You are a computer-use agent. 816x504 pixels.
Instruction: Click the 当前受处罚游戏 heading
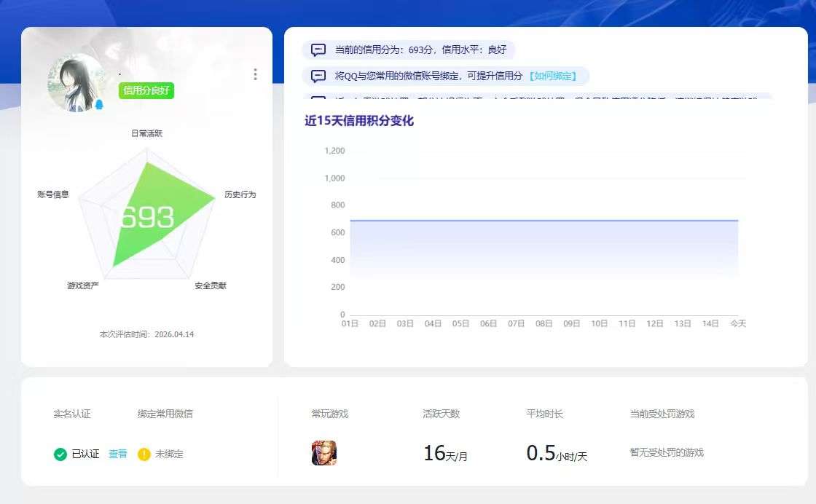(x=662, y=414)
